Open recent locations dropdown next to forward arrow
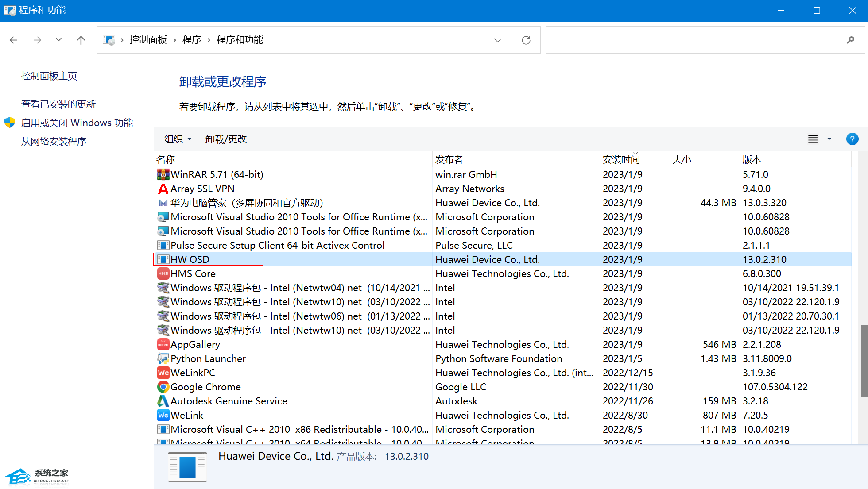868x489 pixels. (58, 40)
